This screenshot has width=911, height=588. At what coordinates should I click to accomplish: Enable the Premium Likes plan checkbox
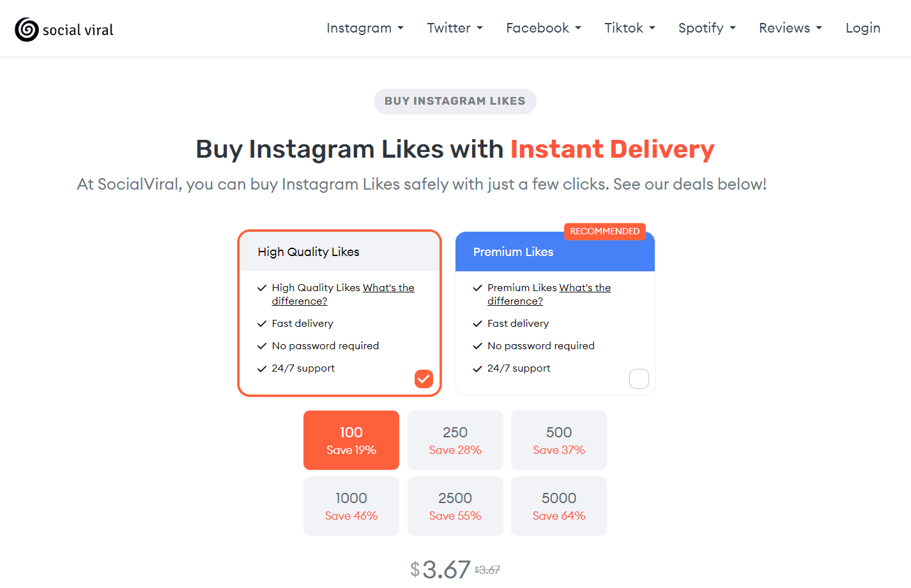639,379
